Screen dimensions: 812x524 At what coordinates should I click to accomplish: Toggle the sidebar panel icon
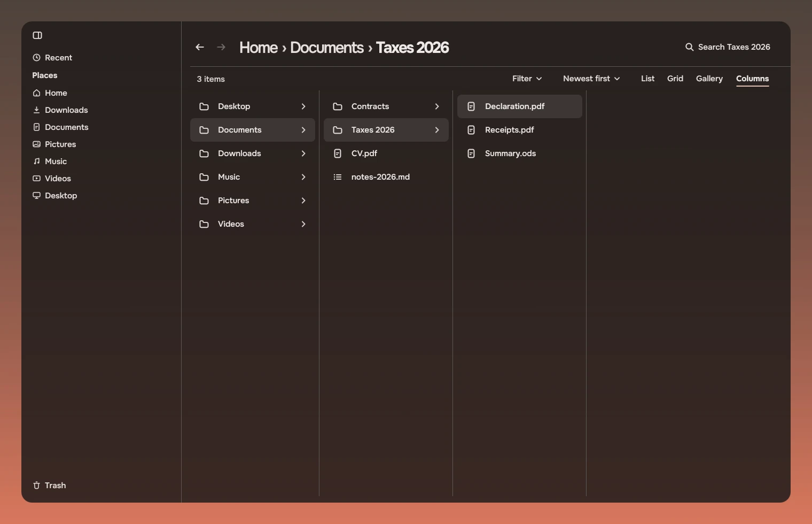37,35
